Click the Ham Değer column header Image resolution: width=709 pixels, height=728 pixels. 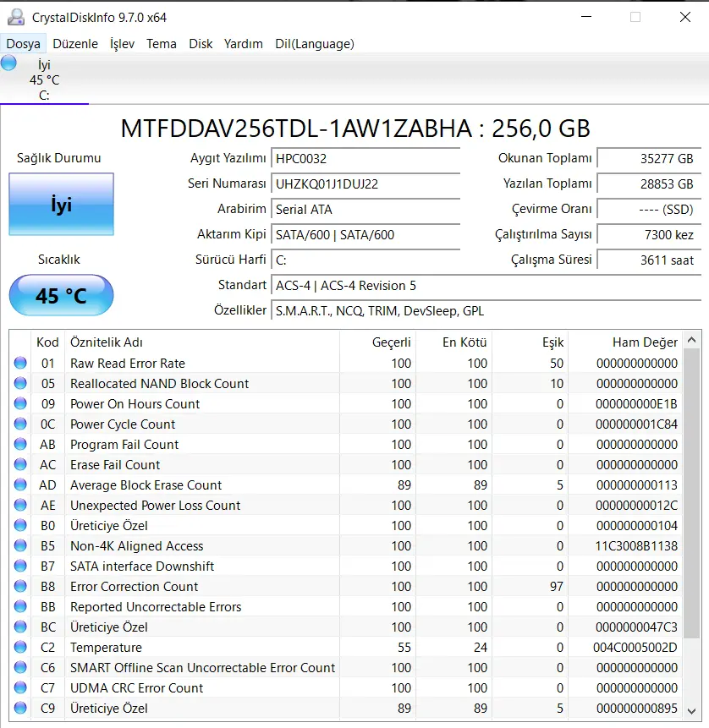[625, 342]
